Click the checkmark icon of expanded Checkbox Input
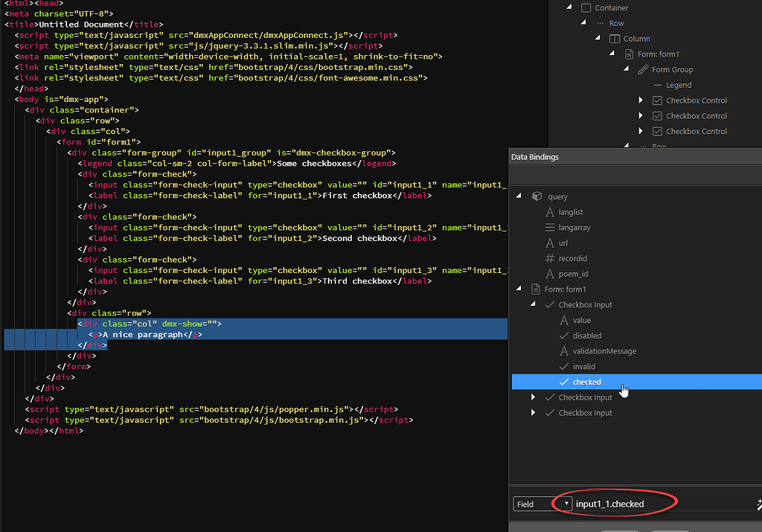 [x=550, y=304]
